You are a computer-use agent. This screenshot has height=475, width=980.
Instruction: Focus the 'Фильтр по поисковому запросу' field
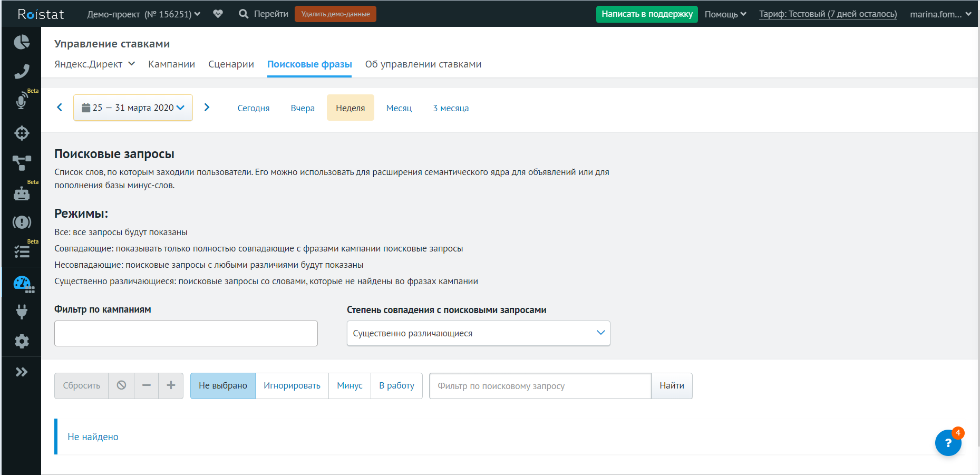click(540, 386)
